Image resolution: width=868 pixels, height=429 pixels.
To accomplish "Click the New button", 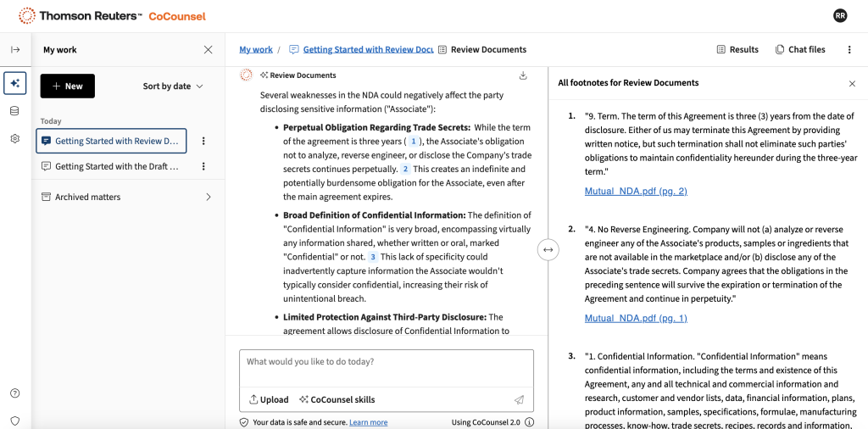I will point(67,86).
